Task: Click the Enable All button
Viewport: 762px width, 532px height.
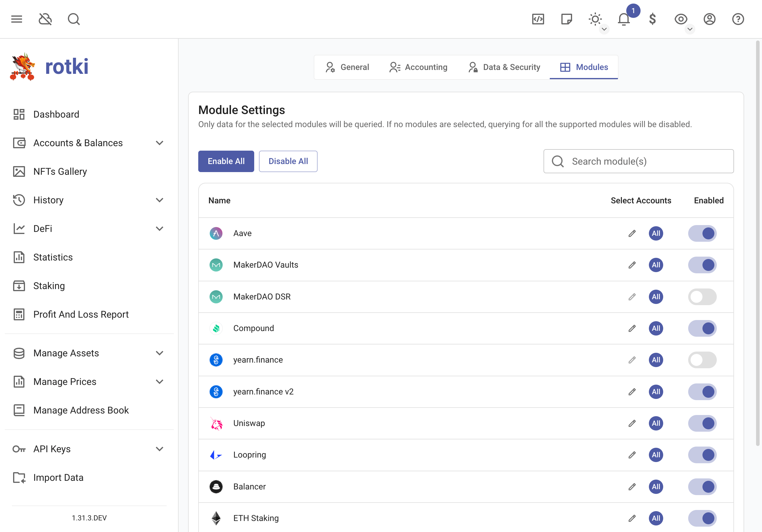Action: tap(226, 161)
